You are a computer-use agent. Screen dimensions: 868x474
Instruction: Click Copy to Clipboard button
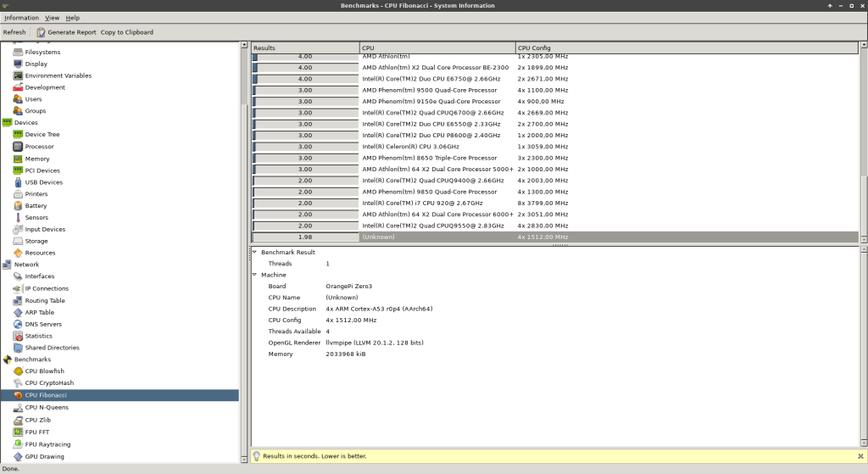click(126, 32)
